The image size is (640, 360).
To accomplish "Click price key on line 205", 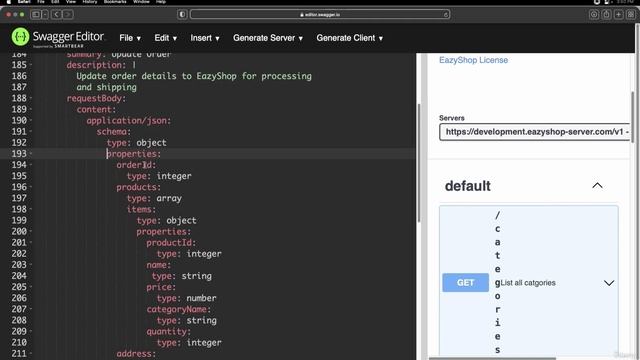I will coord(161,287).
